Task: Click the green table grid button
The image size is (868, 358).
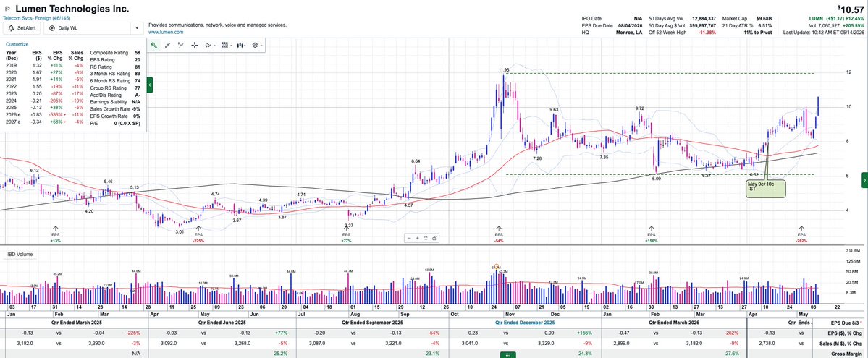Action: [x=509, y=354]
